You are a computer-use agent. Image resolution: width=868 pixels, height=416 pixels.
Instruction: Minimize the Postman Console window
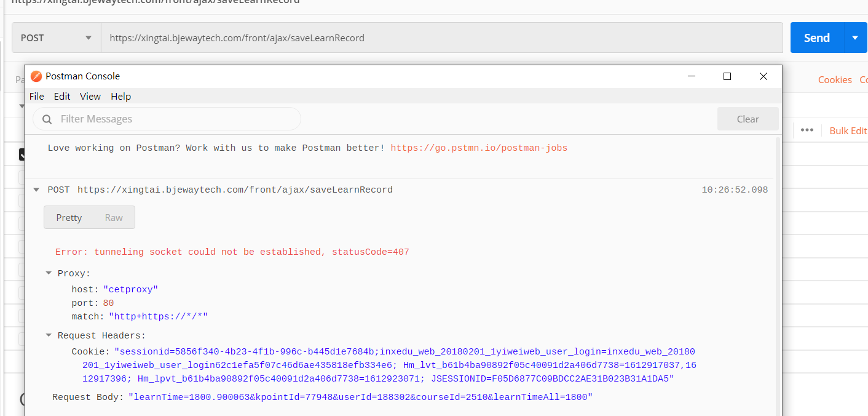click(x=692, y=76)
